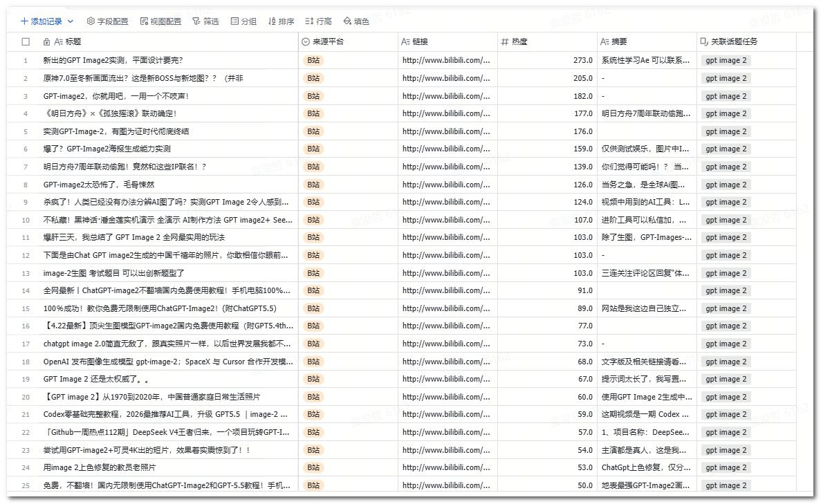The image size is (821, 504).
Task: Open 视图配置 view settings
Action: pyautogui.click(x=160, y=21)
